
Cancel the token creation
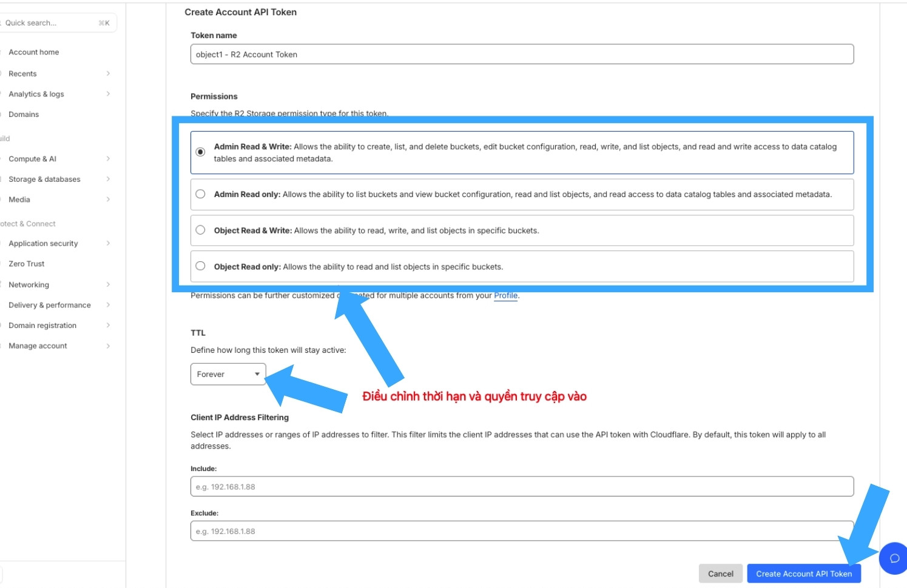point(720,573)
